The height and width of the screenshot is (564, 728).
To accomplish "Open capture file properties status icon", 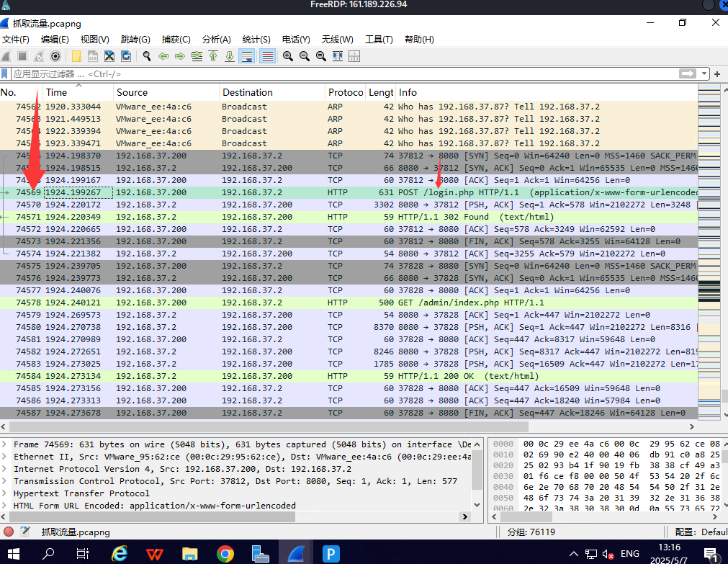I will [x=25, y=532].
